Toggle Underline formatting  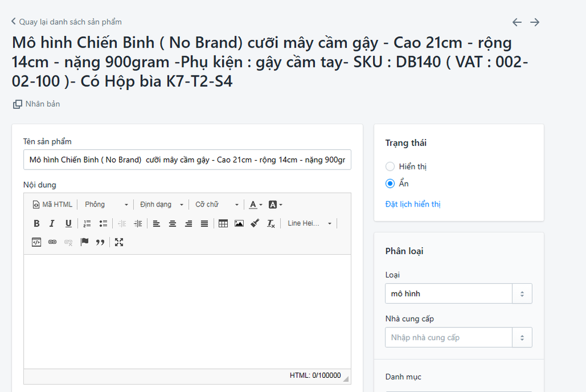point(68,223)
